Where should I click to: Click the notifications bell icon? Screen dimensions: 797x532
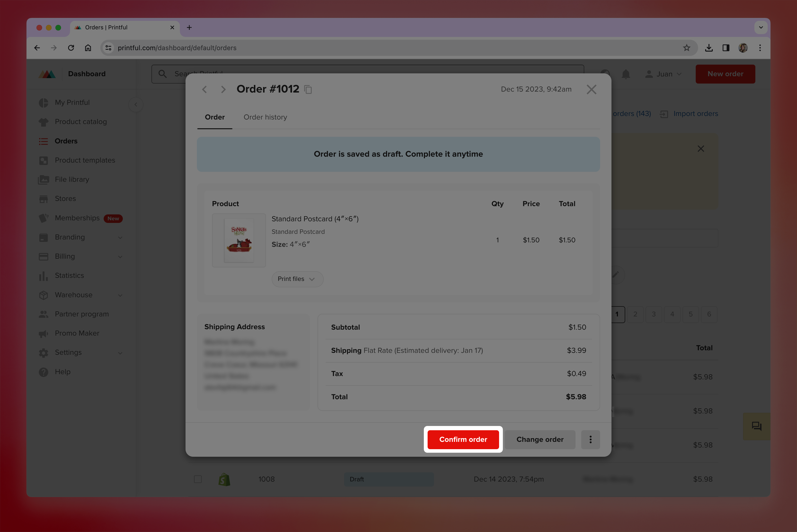626,74
